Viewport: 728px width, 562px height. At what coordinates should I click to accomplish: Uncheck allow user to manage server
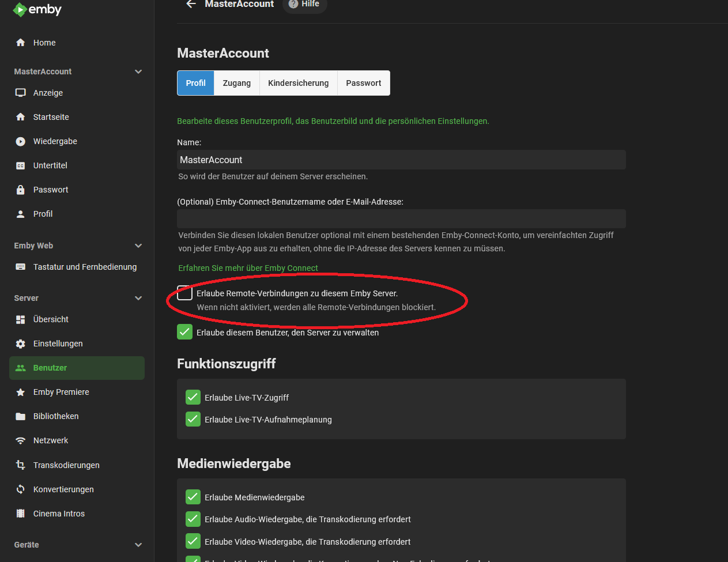[x=184, y=332]
